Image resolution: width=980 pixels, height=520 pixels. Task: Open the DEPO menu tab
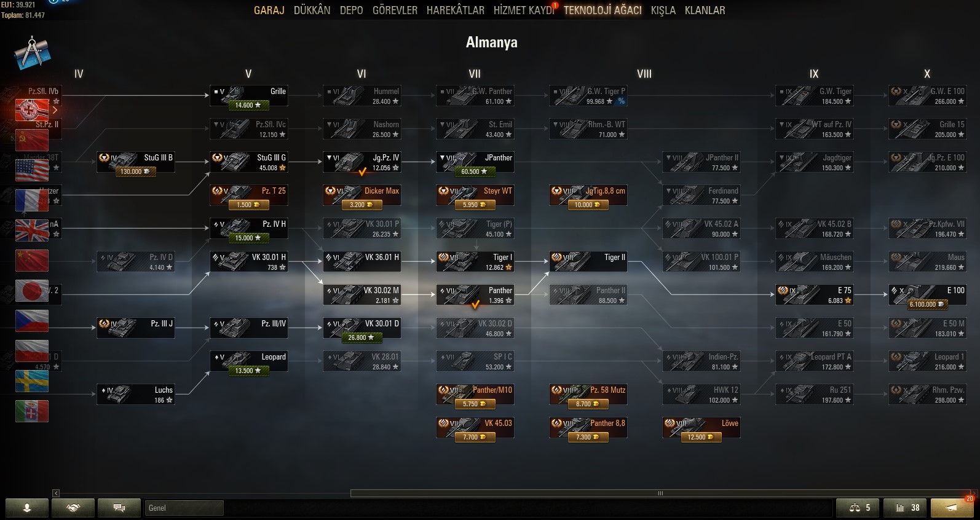pos(351,10)
